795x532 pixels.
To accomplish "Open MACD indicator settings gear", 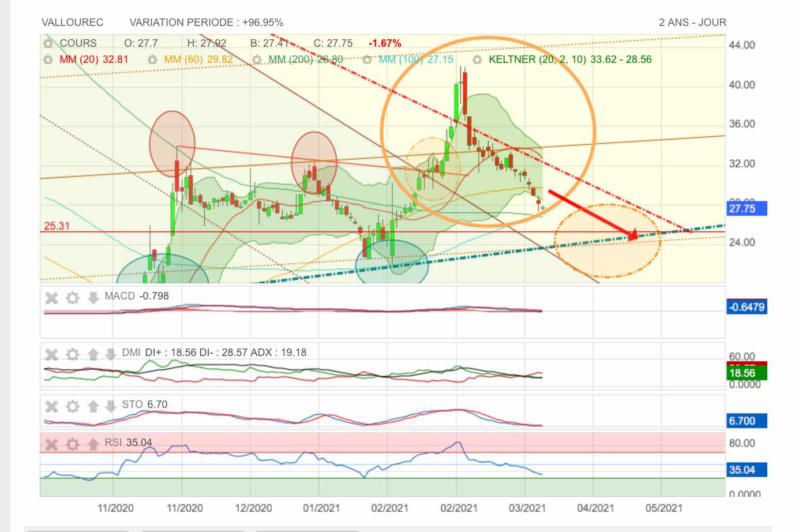I will pyautogui.click(x=72, y=298).
